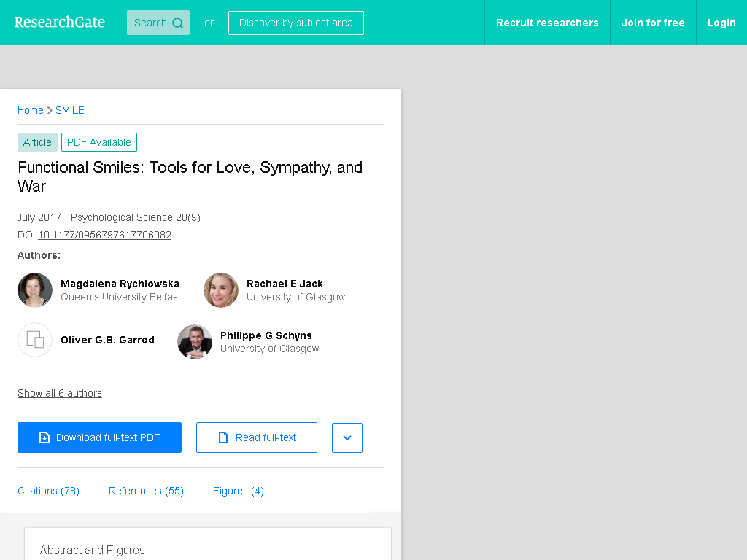This screenshot has width=747, height=560.
Task: Click Join for free
Action: 653,23
